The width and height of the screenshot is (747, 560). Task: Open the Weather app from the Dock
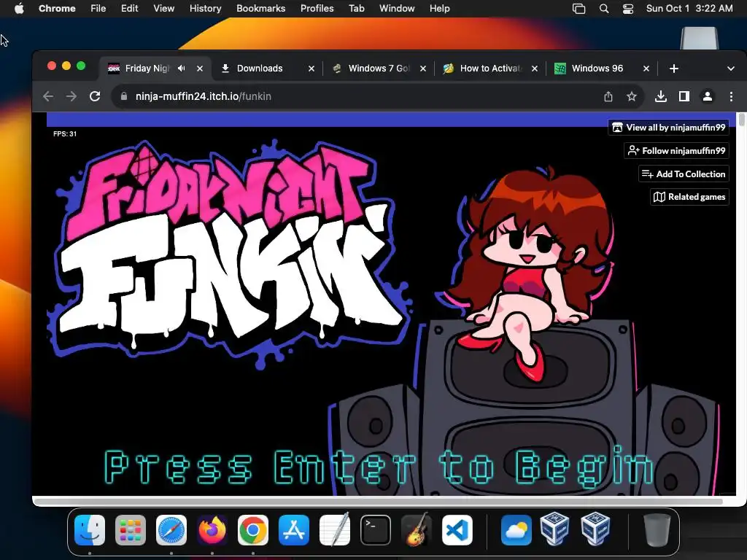[x=516, y=530]
